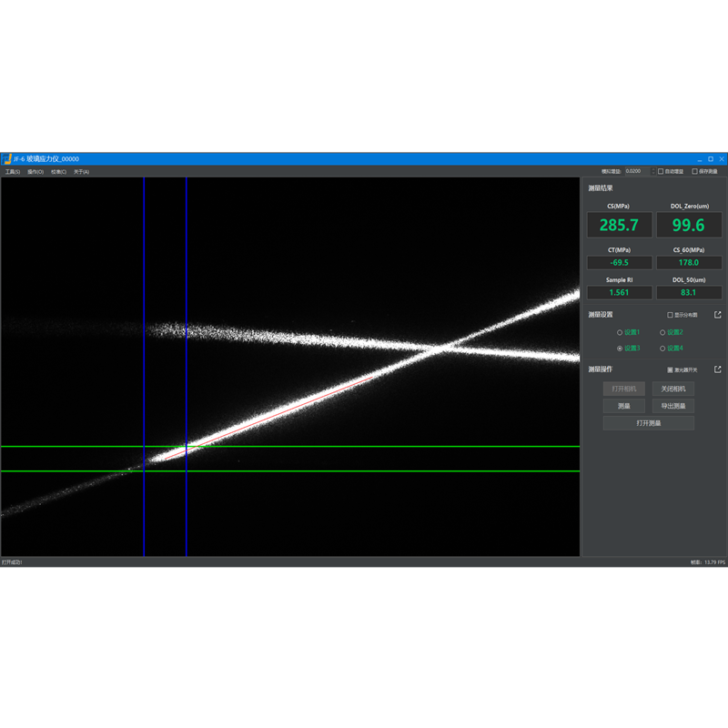Select the 设置3 radio button

click(620, 349)
